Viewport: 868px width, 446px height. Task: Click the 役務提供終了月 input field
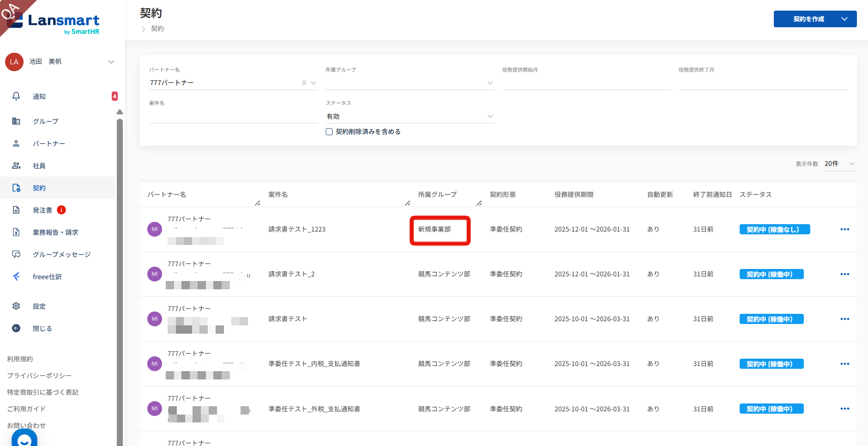coord(763,83)
